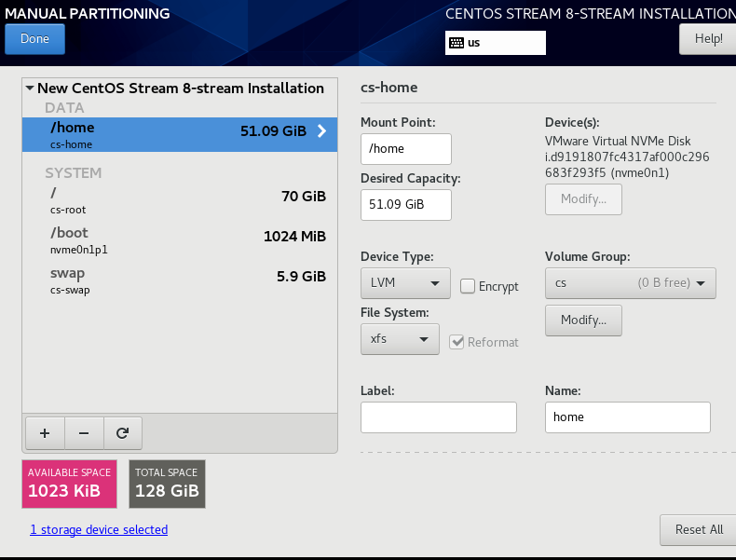Click the 1024 MiB size value
Screen dimensions: 736x560
pyautogui.click(x=294, y=236)
